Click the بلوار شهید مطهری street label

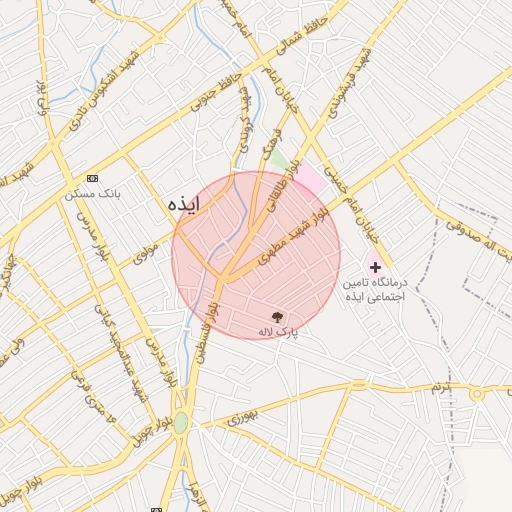tap(292, 236)
